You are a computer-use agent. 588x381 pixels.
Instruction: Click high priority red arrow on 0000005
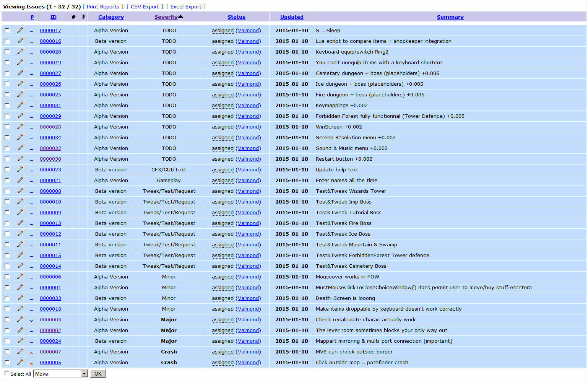coord(32,363)
